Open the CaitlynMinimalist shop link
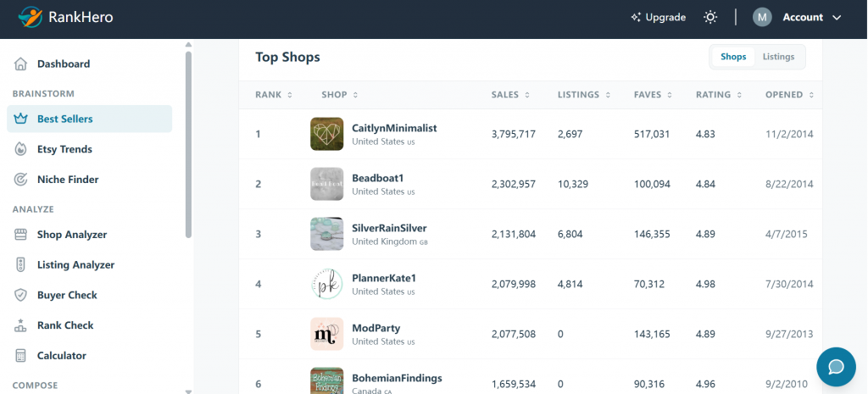 (394, 128)
